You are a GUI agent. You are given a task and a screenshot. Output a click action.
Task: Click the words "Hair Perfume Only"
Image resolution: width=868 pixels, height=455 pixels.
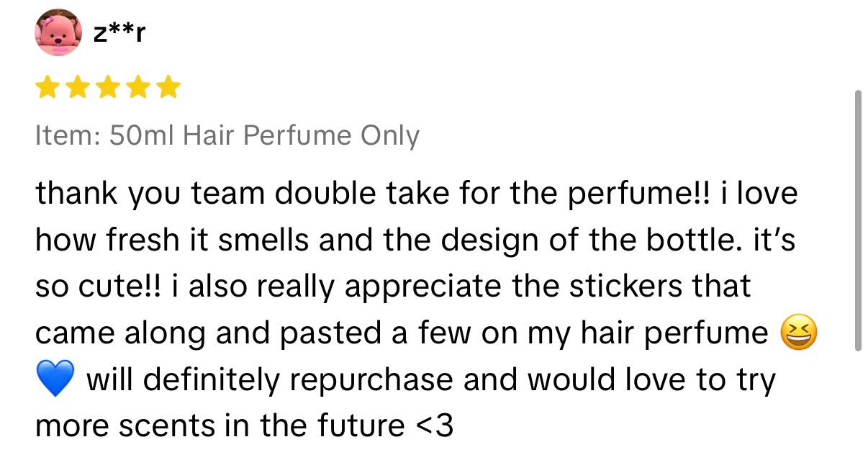coord(301,135)
